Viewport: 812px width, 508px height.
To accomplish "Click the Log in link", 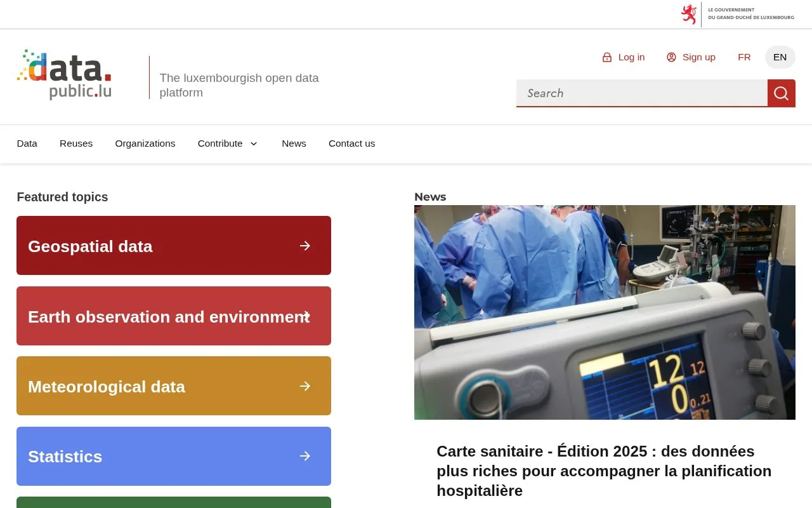I will [624, 57].
